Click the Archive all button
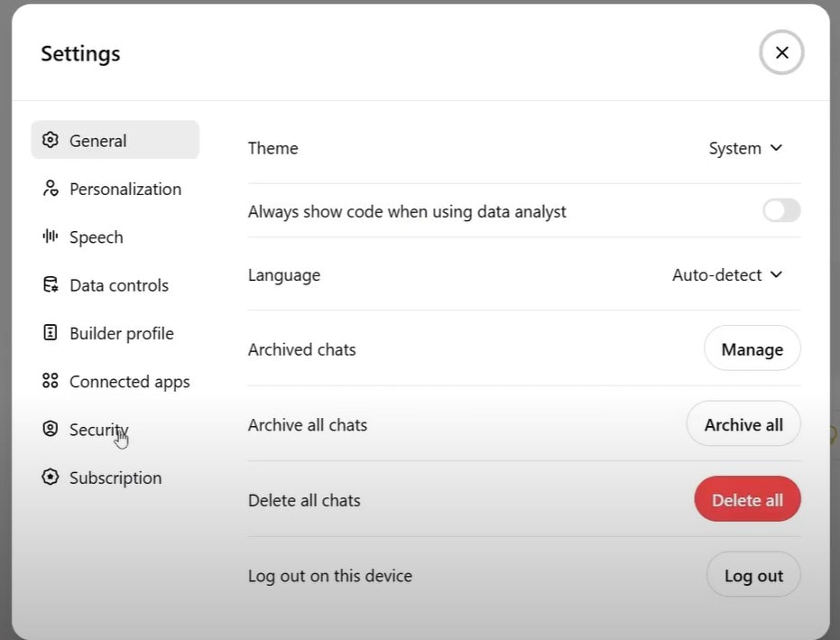This screenshot has width=840, height=640. click(743, 424)
